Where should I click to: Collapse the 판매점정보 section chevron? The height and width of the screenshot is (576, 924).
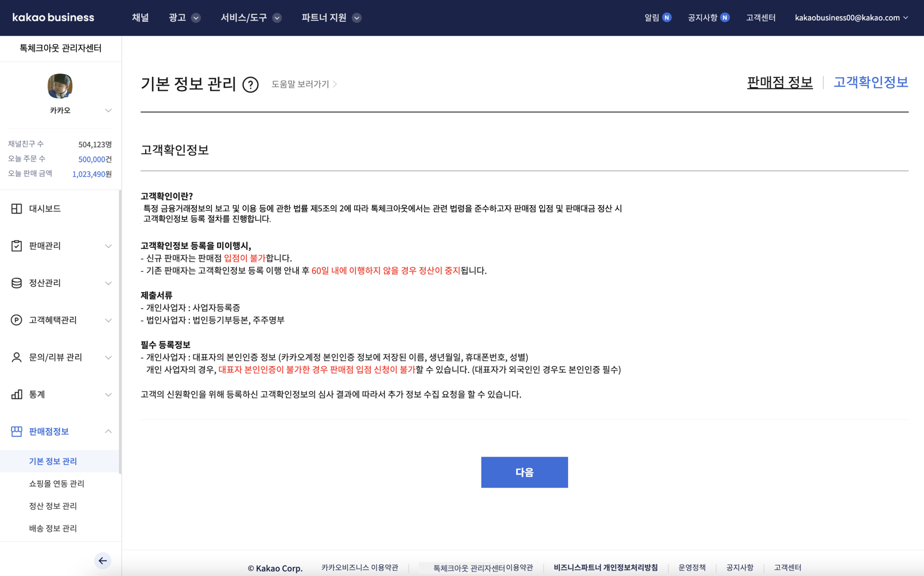[108, 431]
